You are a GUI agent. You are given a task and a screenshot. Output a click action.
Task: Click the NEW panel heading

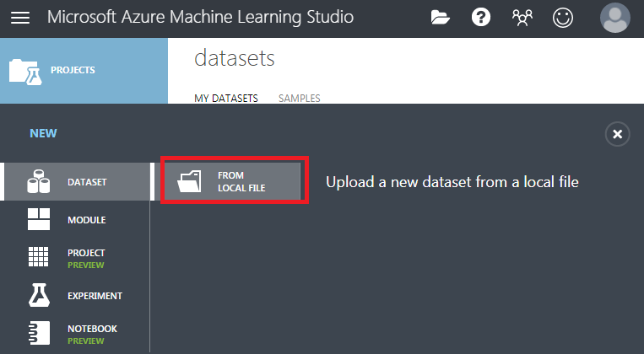43,133
